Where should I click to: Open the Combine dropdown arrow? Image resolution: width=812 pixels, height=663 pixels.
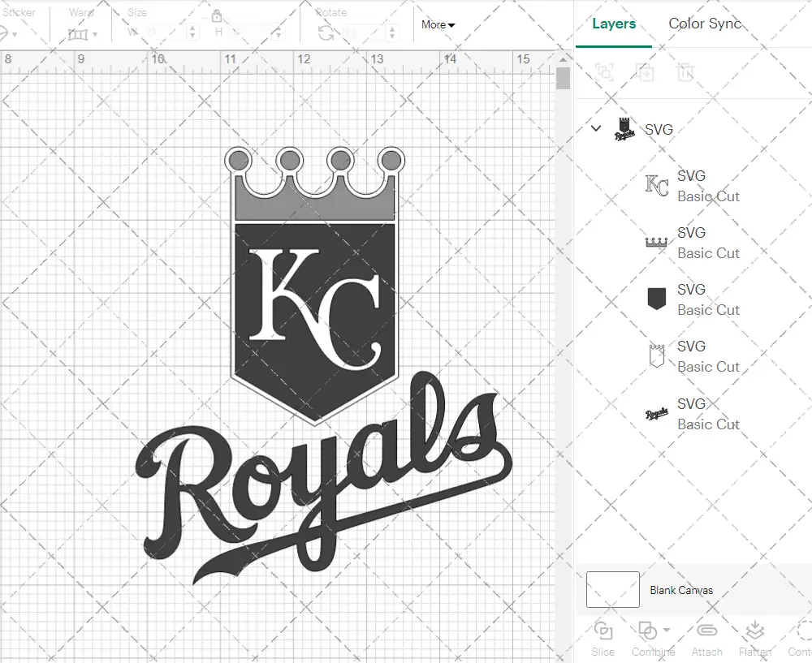[667, 630]
